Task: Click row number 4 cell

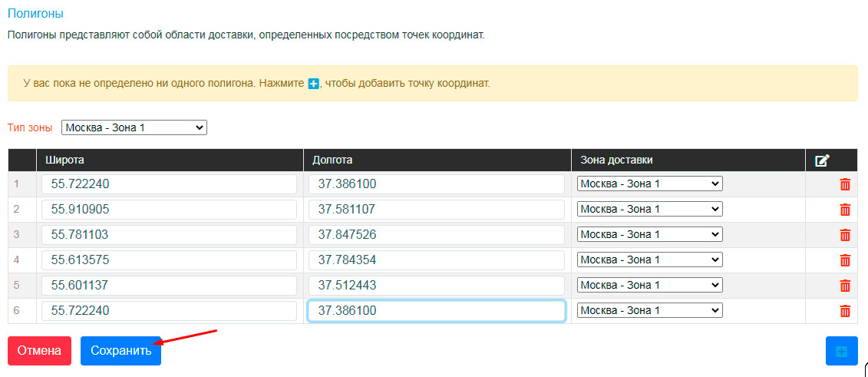Action: click(22, 260)
